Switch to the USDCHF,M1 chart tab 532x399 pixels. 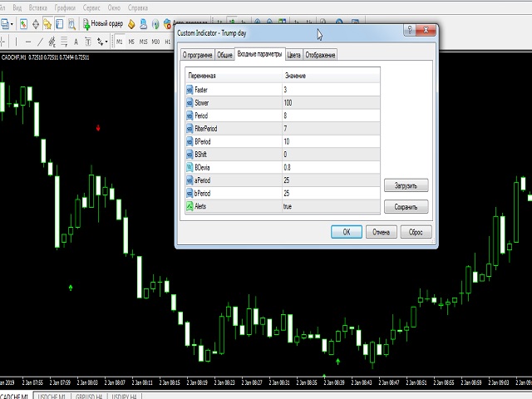pos(52,396)
